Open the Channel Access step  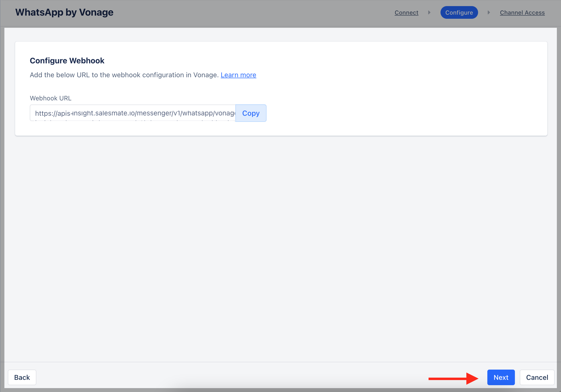click(522, 12)
